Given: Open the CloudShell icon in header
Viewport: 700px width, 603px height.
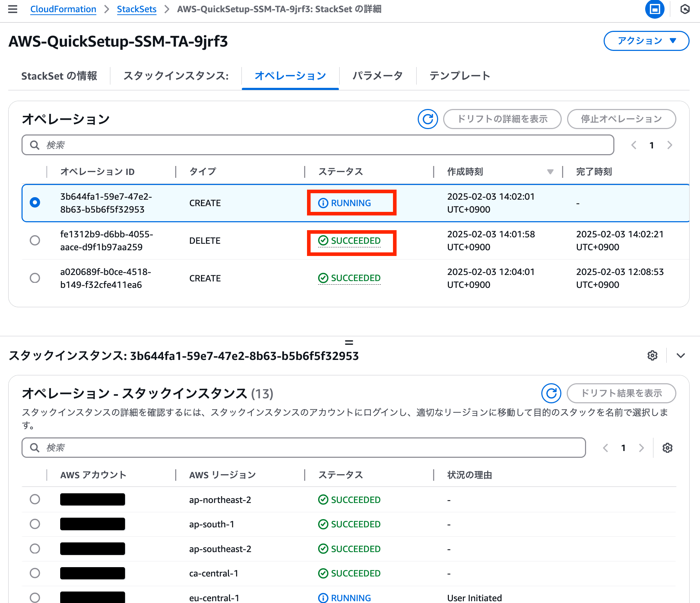Looking at the screenshot, I should point(655,9).
